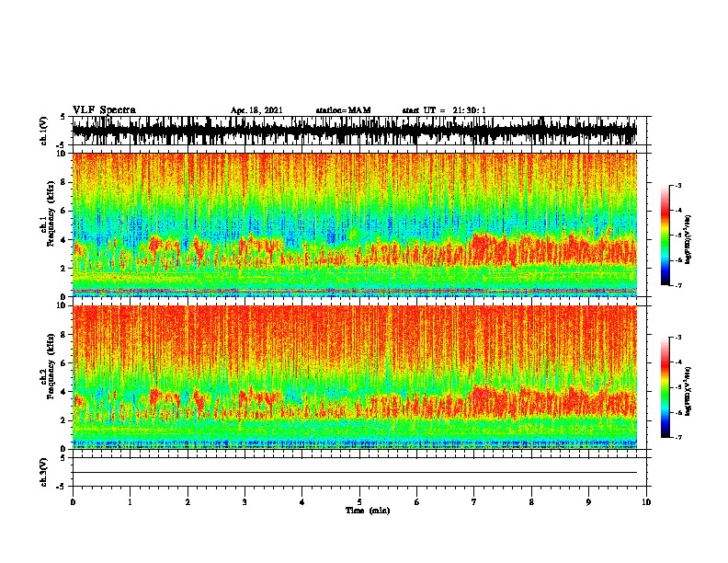Click the '6' tick on ch.2 frequency axis
The width and height of the screenshot is (728, 563).
65,363
